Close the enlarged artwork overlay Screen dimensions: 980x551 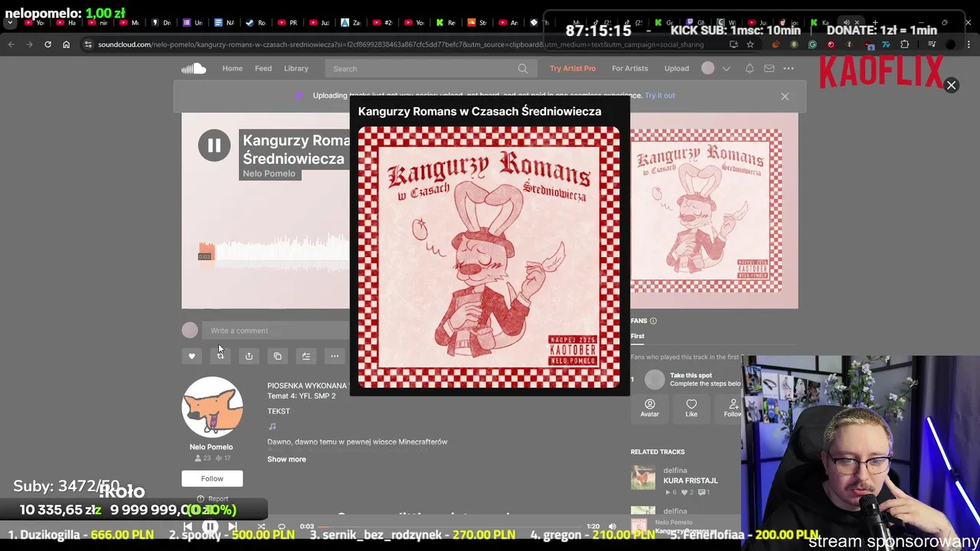coord(951,86)
